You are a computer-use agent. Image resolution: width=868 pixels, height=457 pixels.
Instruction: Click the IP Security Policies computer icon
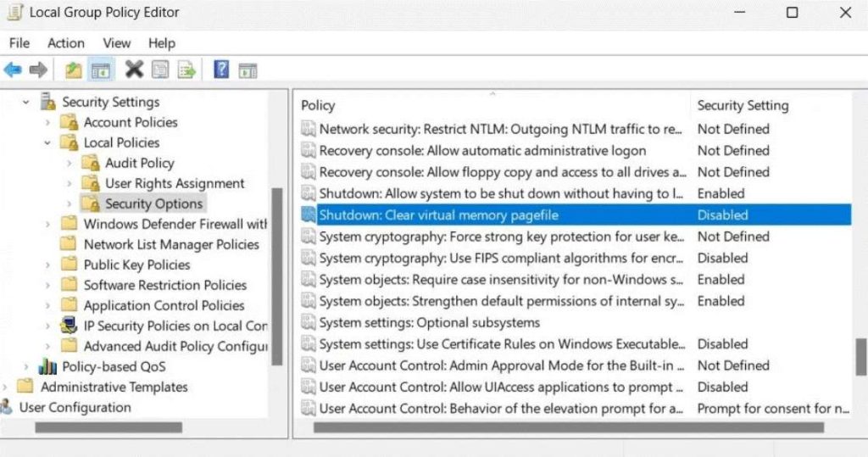[x=70, y=326]
